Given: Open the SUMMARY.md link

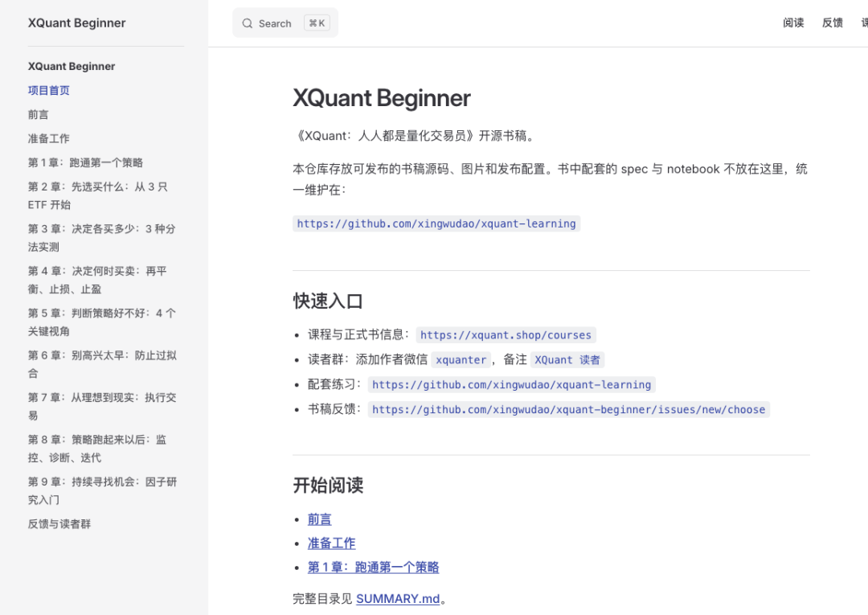Looking at the screenshot, I should (398, 599).
